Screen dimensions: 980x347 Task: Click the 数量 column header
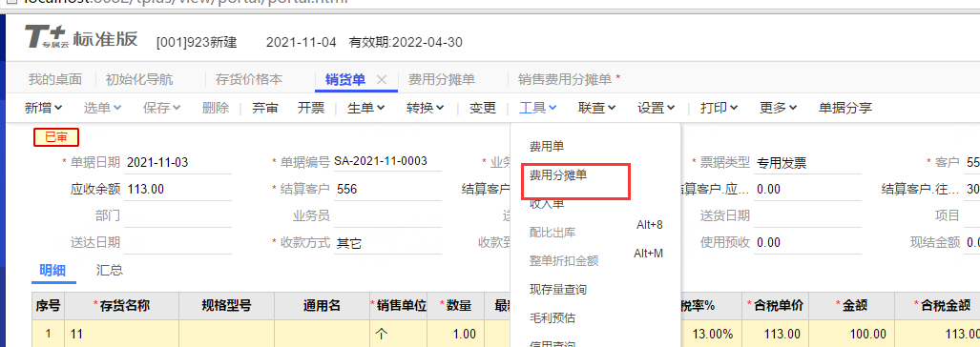tap(455, 306)
